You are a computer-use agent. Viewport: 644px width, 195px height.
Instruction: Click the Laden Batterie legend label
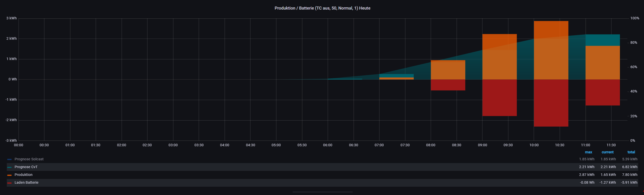point(26,182)
